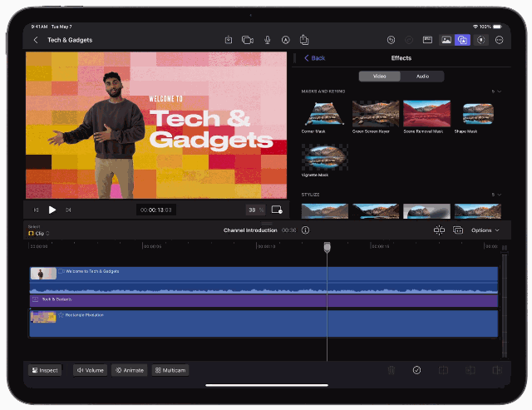Open the viewer display options icon

pyautogui.click(x=277, y=210)
